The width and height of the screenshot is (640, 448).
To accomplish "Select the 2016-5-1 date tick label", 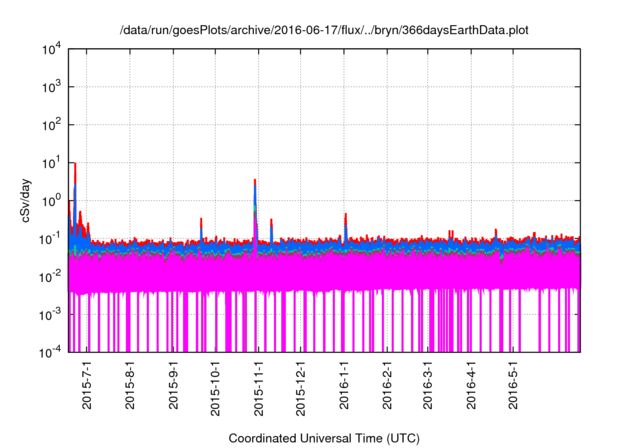I will coord(513,385).
